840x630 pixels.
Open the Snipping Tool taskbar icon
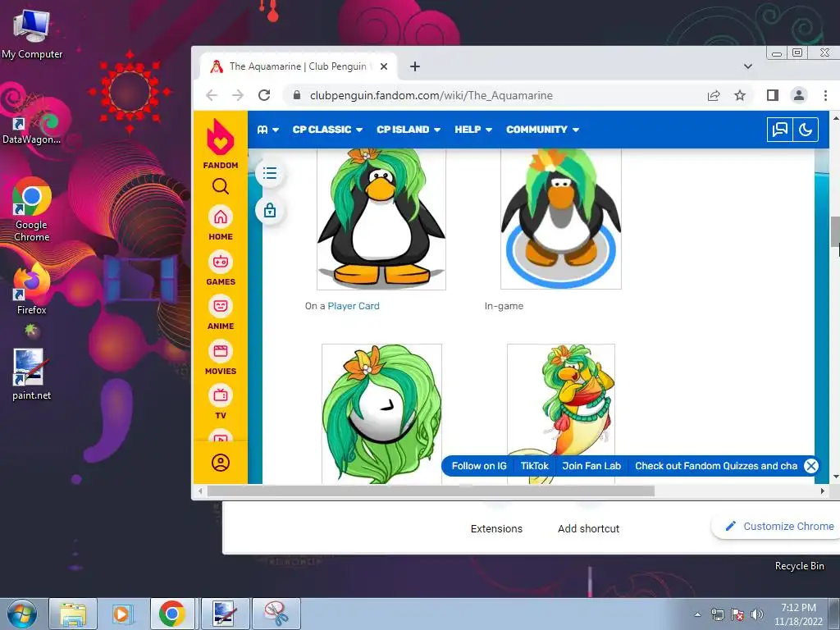(276, 614)
